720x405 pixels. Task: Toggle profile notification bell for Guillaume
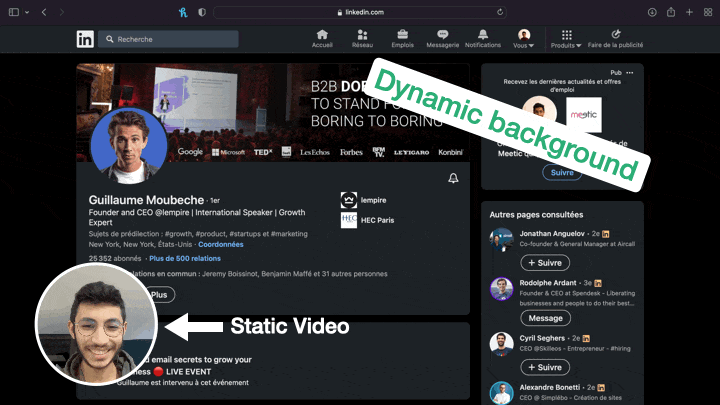(453, 178)
